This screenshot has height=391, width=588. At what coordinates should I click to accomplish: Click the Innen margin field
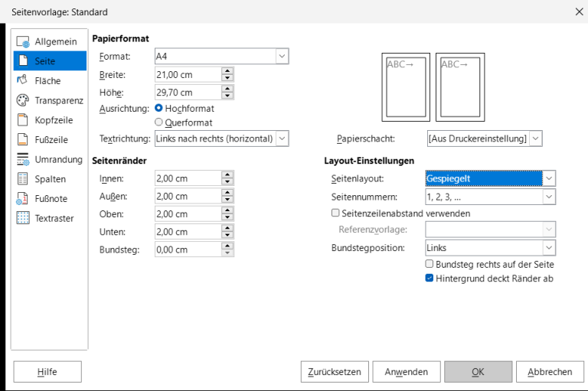[x=188, y=178]
